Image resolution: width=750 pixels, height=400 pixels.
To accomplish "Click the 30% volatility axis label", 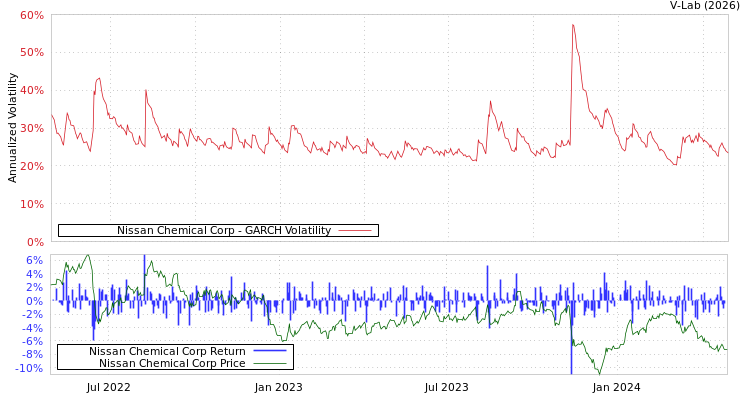I will pyautogui.click(x=31, y=128).
